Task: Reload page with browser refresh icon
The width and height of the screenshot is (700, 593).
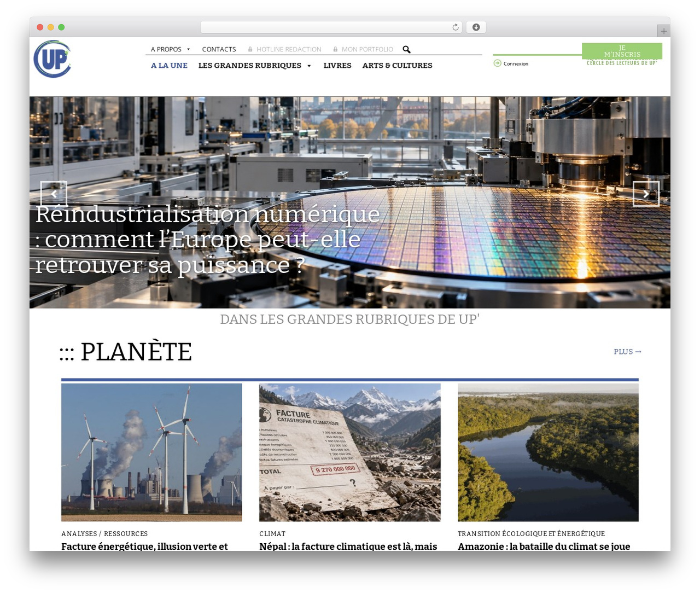Action: (x=456, y=27)
